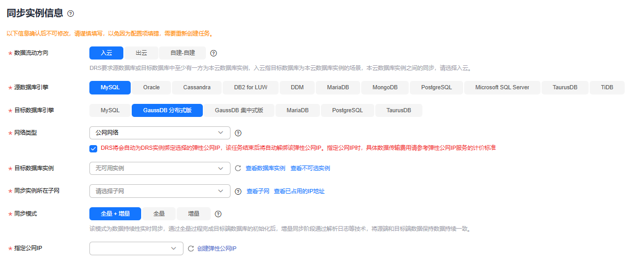The width and height of the screenshot is (644, 261).
Task: Select 全量 + 增量 sync mode
Action: pos(116,213)
